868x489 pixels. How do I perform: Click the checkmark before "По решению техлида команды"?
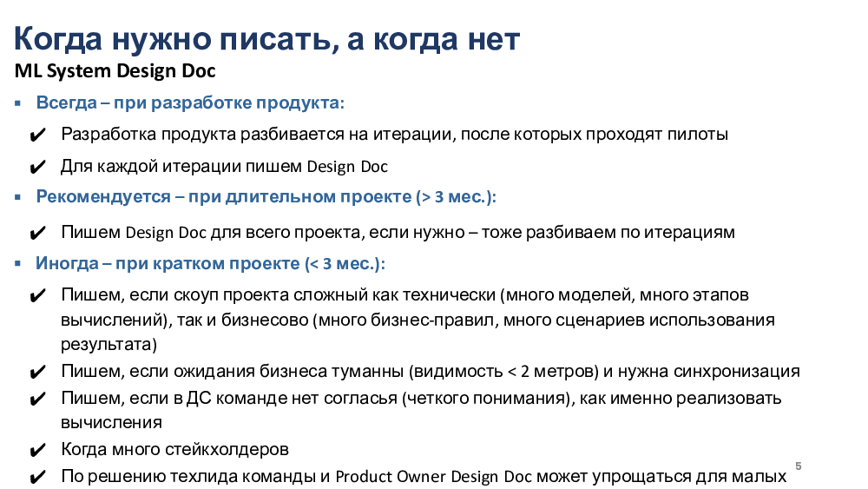click(x=38, y=478)
